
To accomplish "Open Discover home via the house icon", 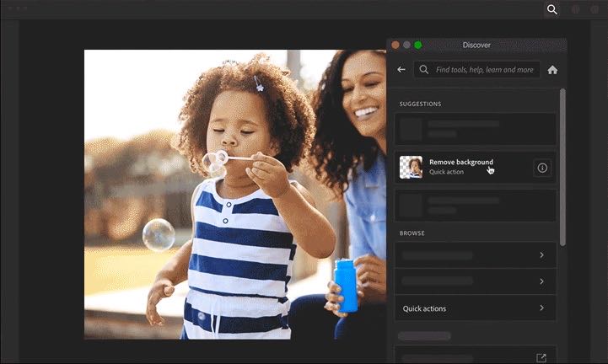I will pyautogui.click(x=552, y=70).
